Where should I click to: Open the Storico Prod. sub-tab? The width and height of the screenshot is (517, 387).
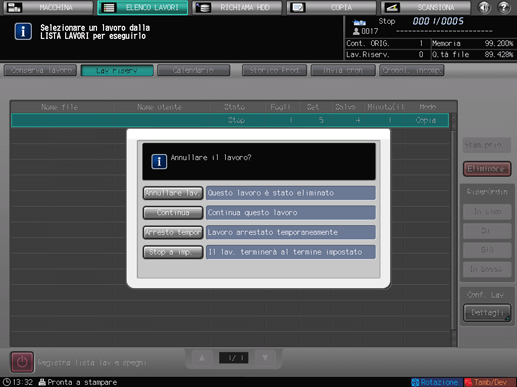pos(274,70)
